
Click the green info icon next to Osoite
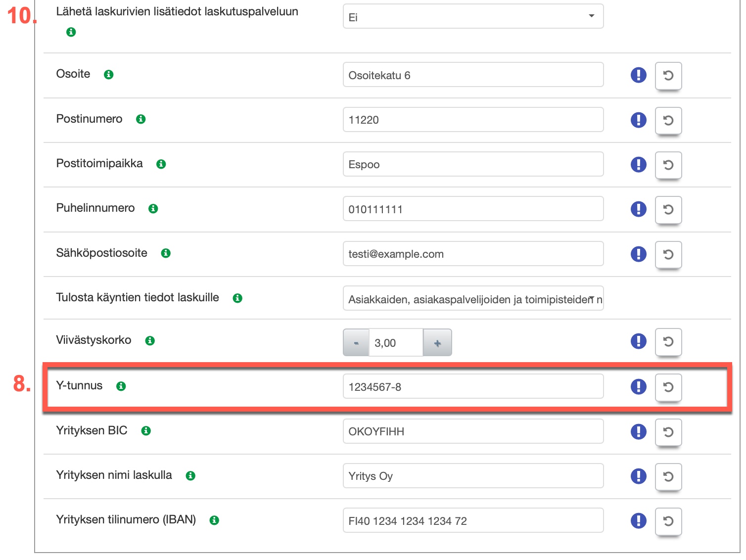tap(109, 75)
